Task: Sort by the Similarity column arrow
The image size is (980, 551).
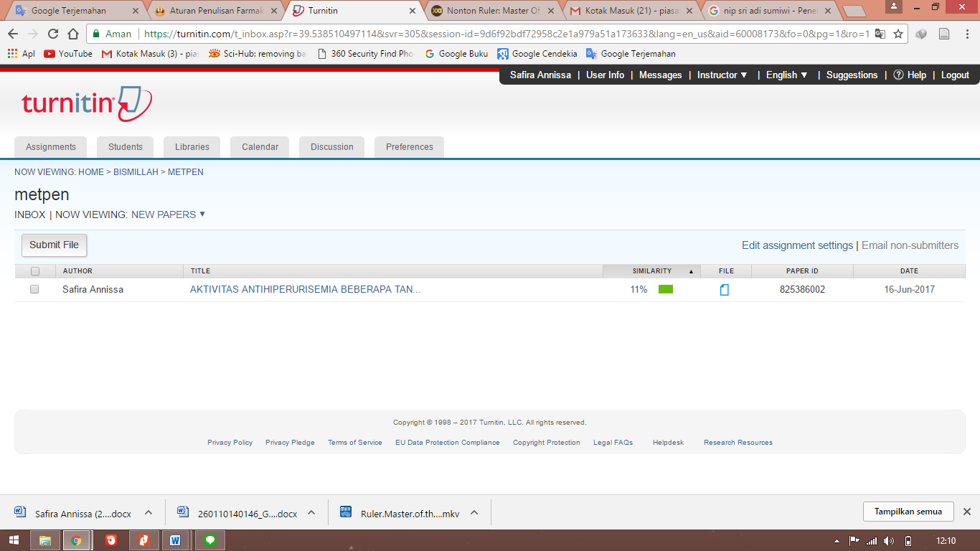Action: [692, 271]
